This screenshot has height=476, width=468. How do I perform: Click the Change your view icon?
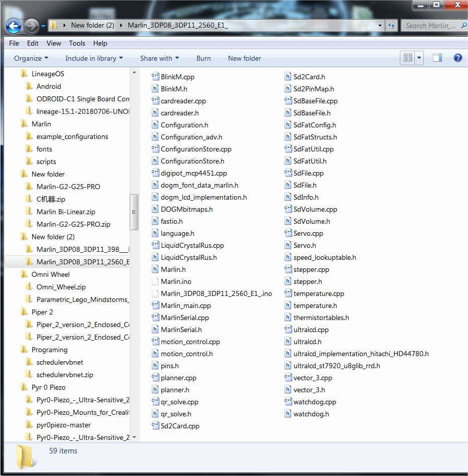407,58
